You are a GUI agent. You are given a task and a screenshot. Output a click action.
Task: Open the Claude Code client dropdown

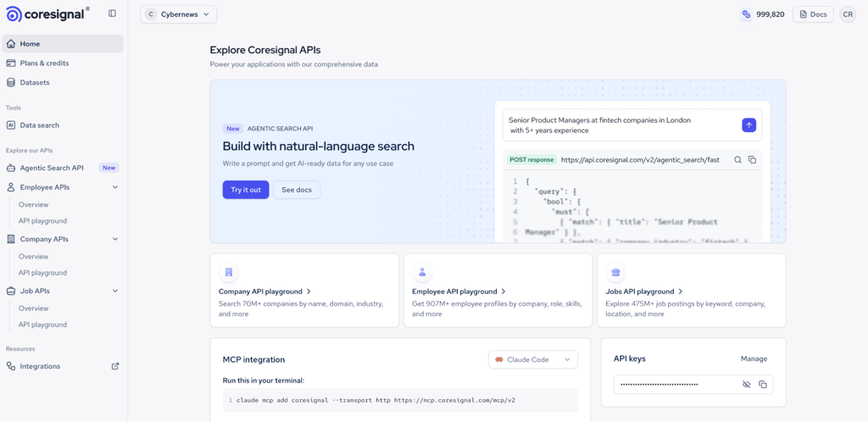533,359
